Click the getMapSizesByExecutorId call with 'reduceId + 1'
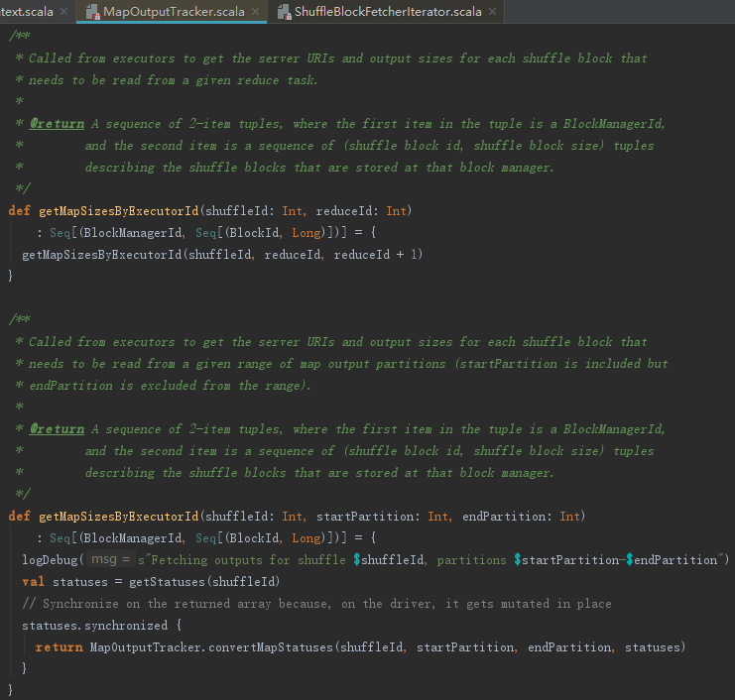The width and height of the screenshot is (735, 700). (x=222, y=255)
